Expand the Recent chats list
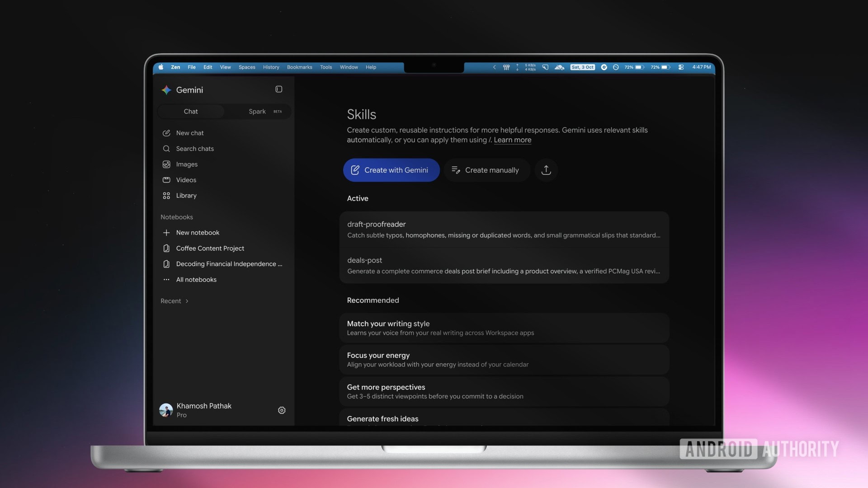Viewport: 868px width, 488px height. tap(175, 301)
